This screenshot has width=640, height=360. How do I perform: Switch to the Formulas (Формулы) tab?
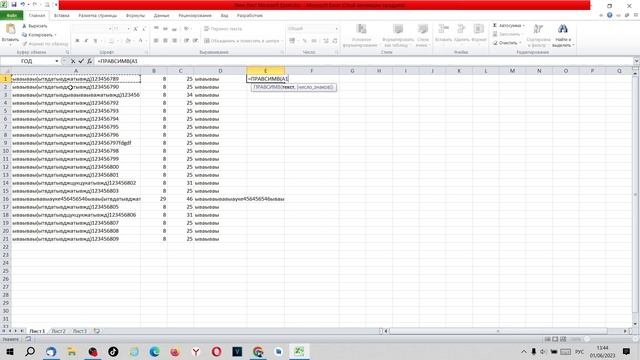(x=135, y=16)
